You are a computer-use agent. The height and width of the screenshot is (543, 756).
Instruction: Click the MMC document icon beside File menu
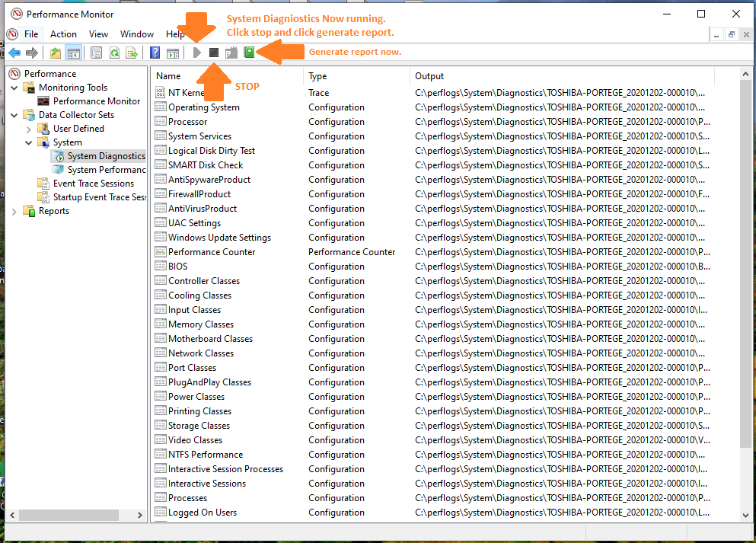pos(12,34)
